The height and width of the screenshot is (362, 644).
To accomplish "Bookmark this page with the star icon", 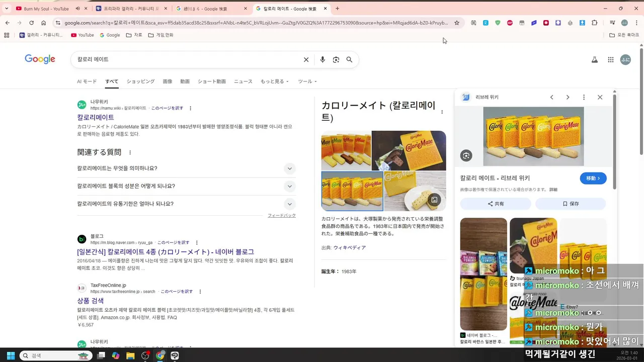I will point(457,23).
